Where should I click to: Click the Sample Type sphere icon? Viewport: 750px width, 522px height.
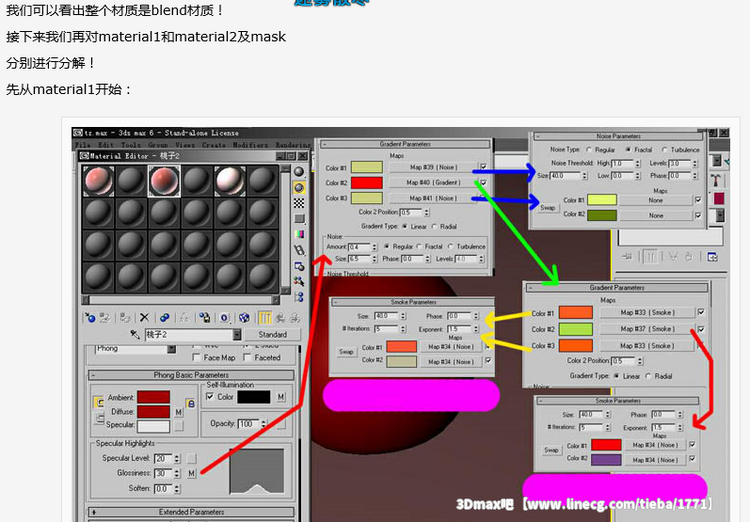pyautogui.click(x=299, y=172)
